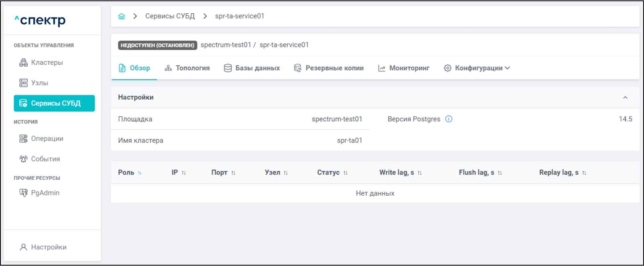Open Резервные копии tab
Image resolution: width=644 pixels, height=266 pixels.
(x=329, y=68)
